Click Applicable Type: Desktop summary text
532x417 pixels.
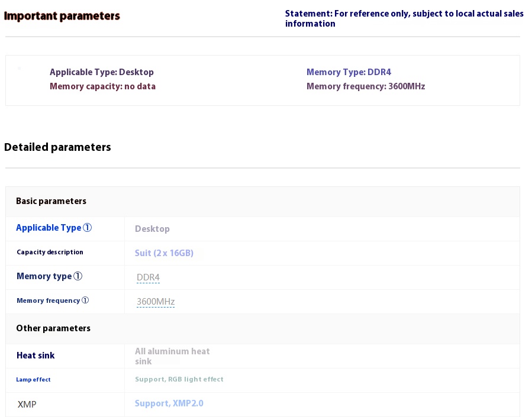tap(102, 72)
